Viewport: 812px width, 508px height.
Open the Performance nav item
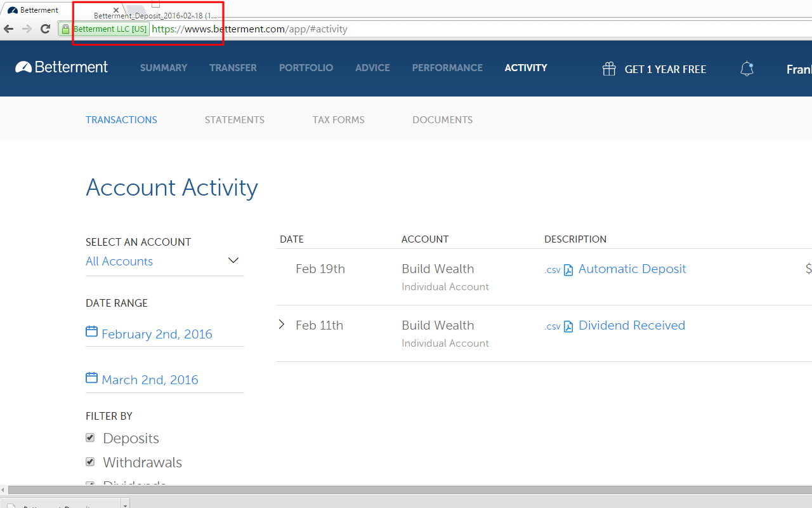[x=447, y=68]
